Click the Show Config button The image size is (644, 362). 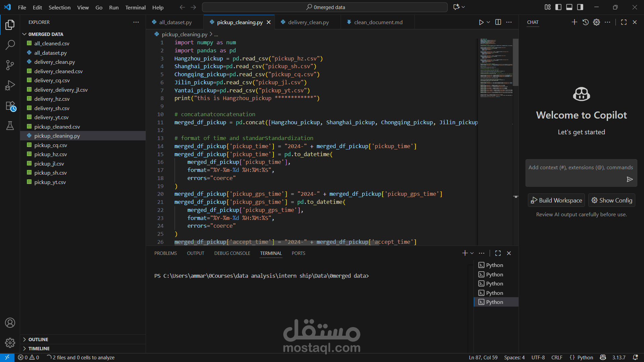click(611, 200)
